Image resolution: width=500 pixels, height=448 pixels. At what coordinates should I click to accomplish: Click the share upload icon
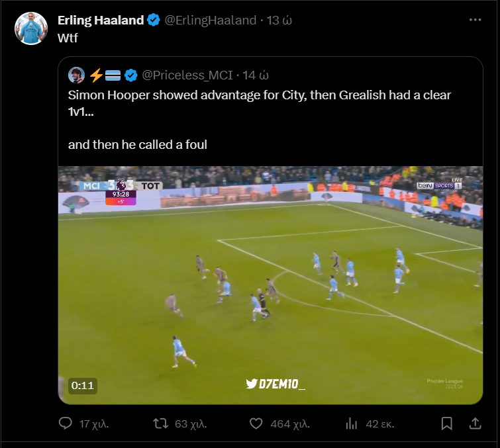pos(475,424)
